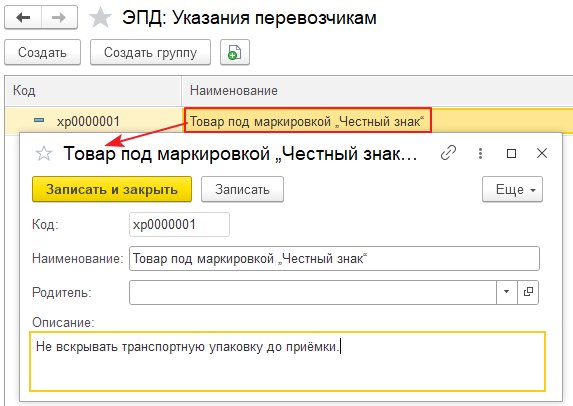Image resolution: width=573 pixels, height=406 pixels.
Task: Maximize the item dialog window
Action: tap(511, 153)
